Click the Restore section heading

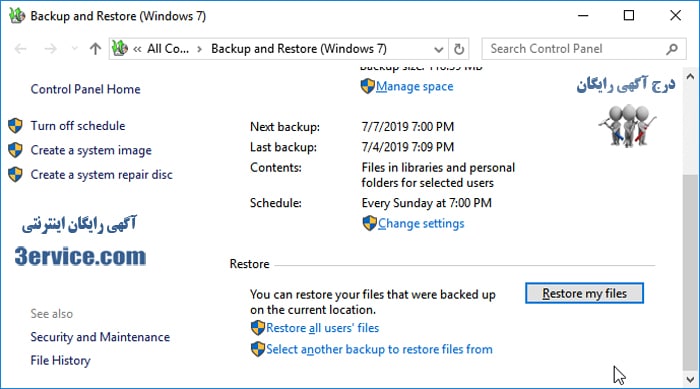(249, 264)
